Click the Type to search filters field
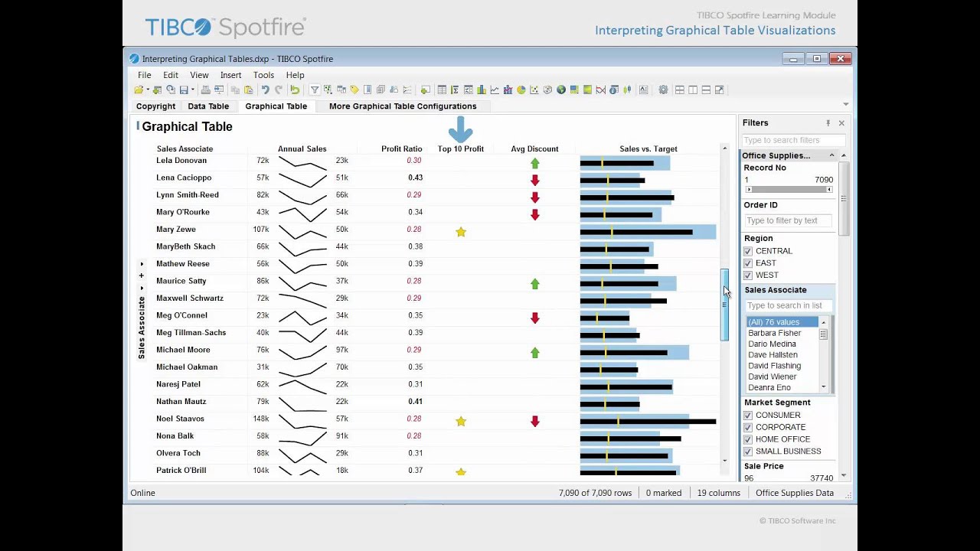Screen dimensions: 980x551 (x=793, y=140)
